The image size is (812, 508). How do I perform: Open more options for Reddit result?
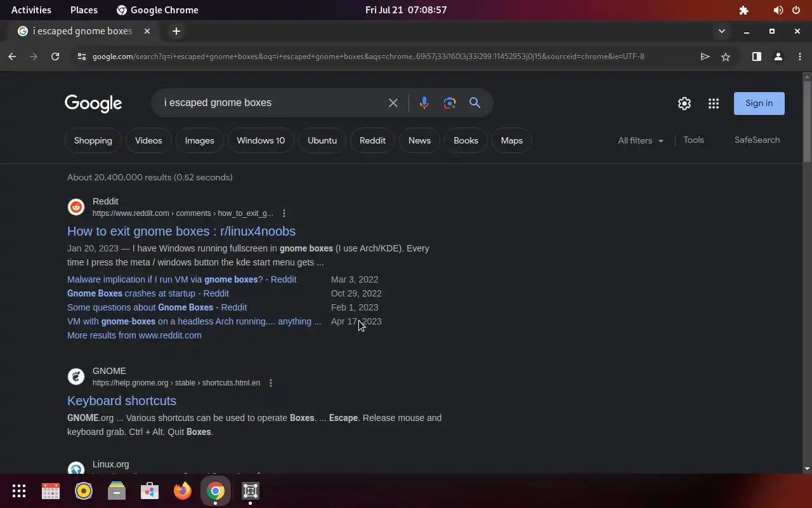(284, 213)
